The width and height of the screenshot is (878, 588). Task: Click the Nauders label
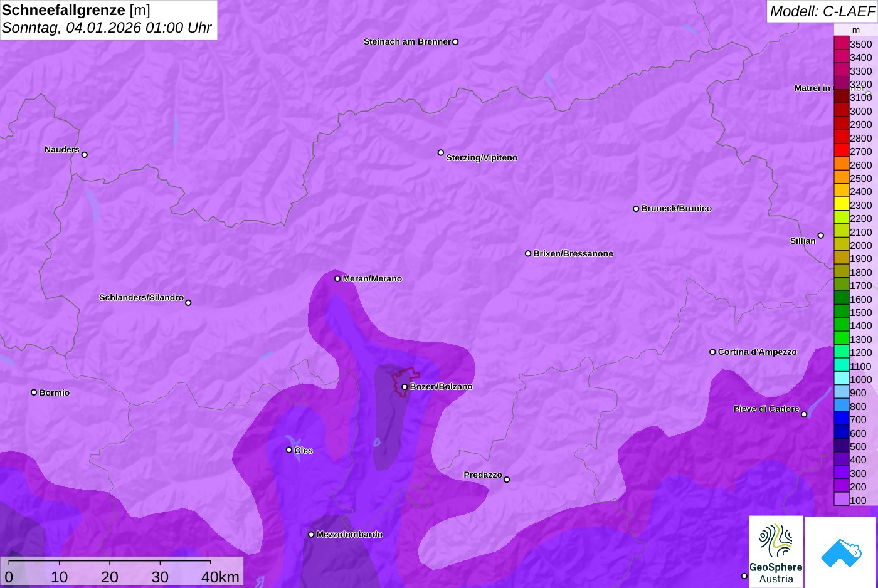point(62,150)
